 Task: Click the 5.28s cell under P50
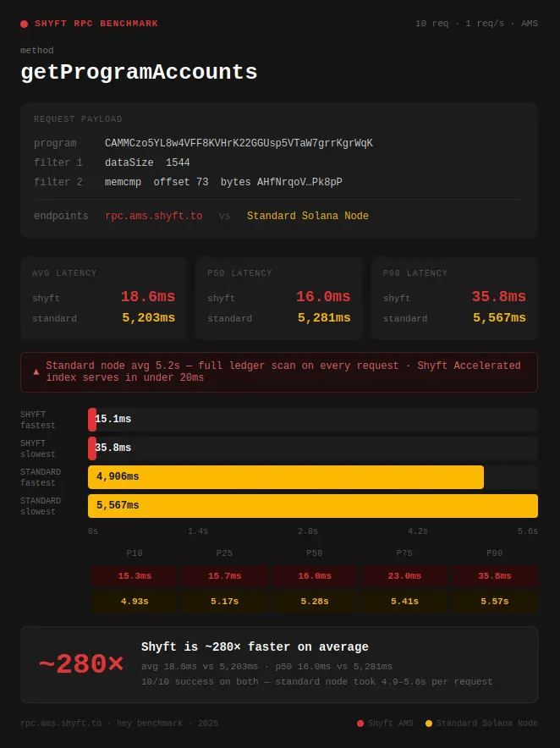click(x=315, y=602)
